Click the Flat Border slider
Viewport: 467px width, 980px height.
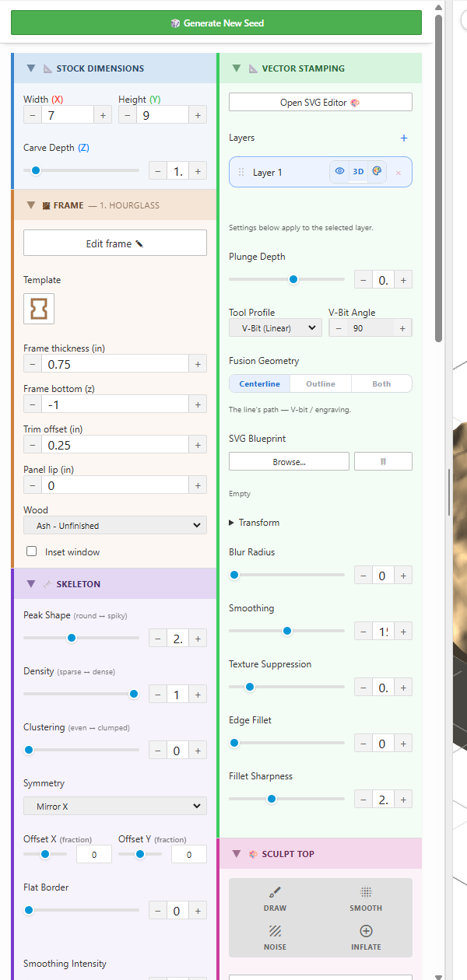point(81,910)
